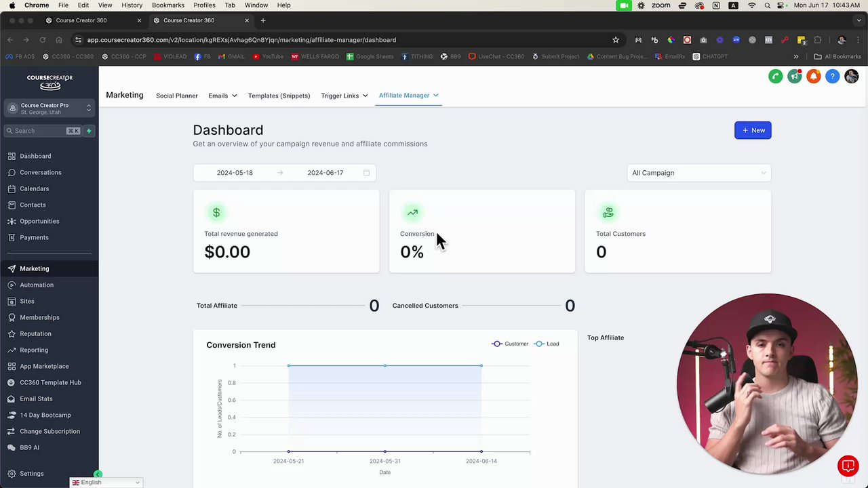Click the green phone dialer icon

776,77
